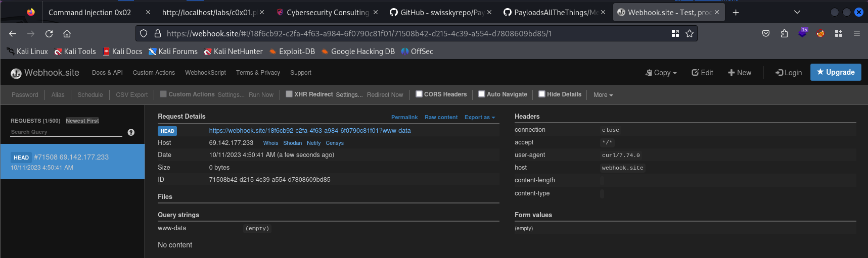Open the extensions puzzle icon
The image size is (868, 258).
pos(784,33)
